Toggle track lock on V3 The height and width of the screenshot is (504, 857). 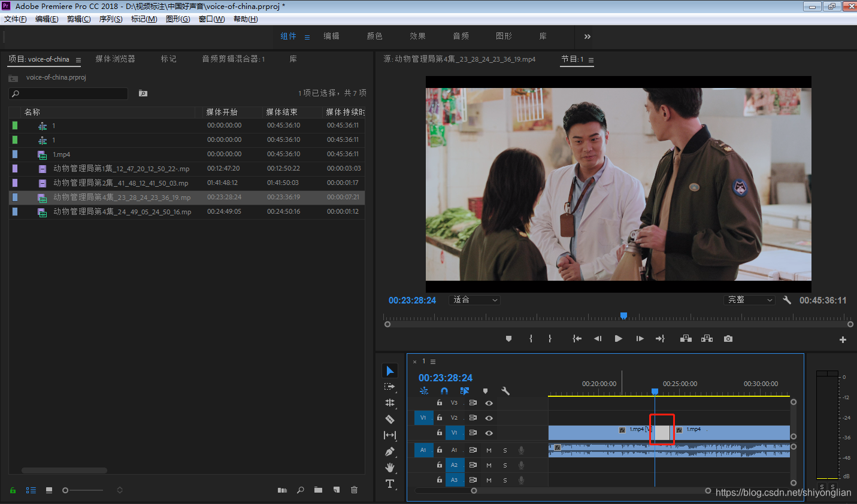coord(440,403)
